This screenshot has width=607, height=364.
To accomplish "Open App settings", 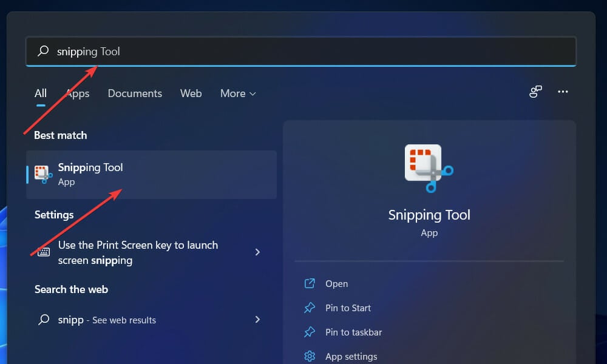I will [351, 356].
